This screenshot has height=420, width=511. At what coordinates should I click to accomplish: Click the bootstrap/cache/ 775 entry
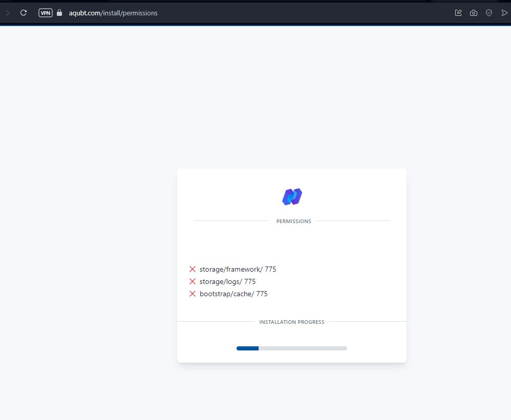click(x=233, y=294)
